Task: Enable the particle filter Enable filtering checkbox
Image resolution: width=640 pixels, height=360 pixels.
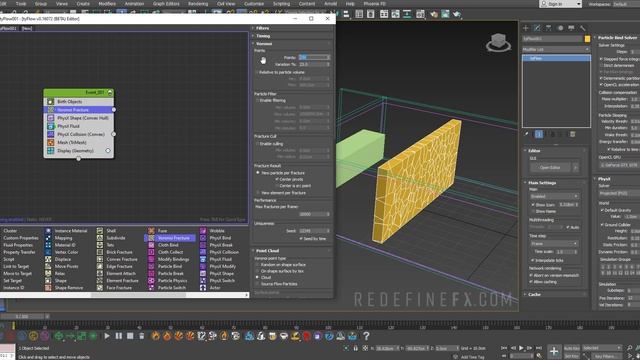Action: coord(257,100)
